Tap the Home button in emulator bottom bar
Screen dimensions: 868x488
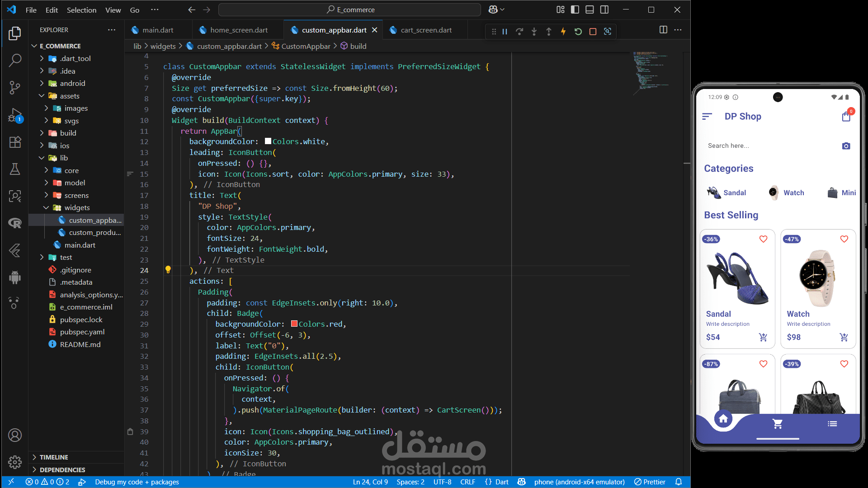tap(723, 419)
